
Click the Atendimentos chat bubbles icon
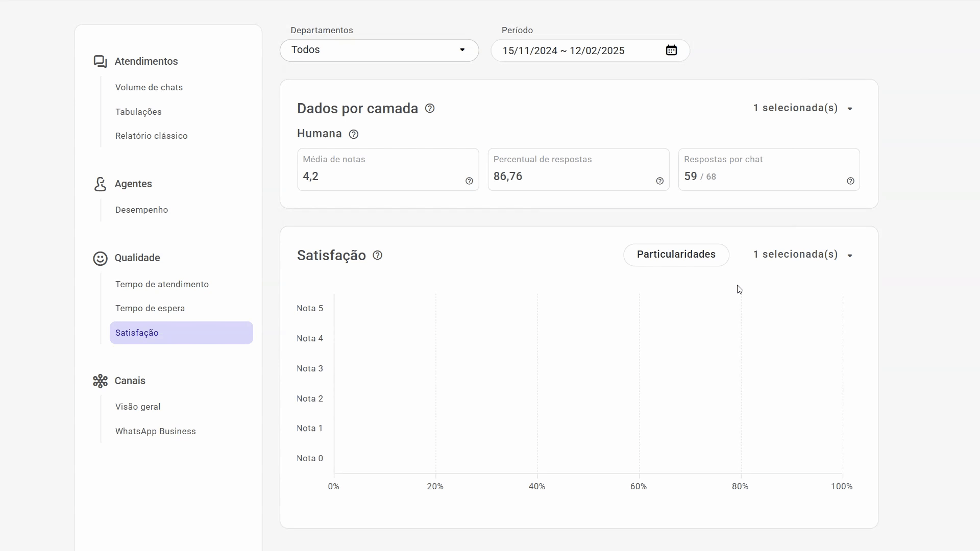[100, 62]
